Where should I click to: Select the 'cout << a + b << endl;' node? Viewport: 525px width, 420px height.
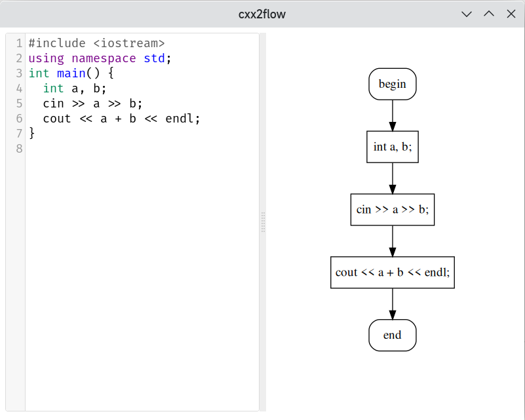pyautogui.click(x=393, y=273)
